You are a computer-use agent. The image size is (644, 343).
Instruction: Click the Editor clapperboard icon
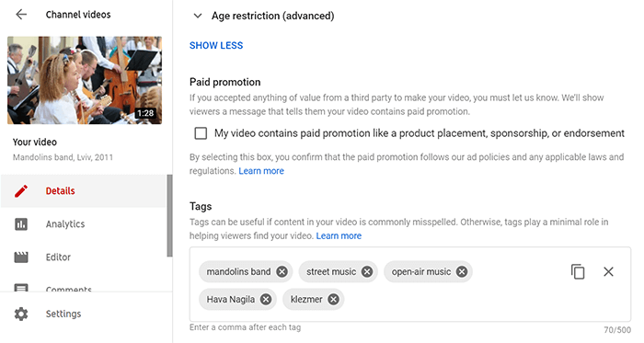pyautogui.click(x=21, y=257)
